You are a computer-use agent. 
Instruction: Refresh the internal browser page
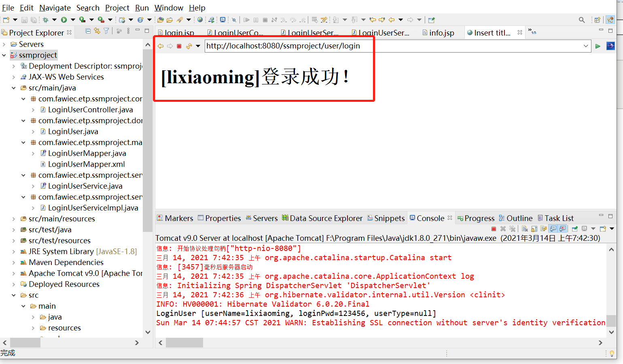(x=189, y=46)
